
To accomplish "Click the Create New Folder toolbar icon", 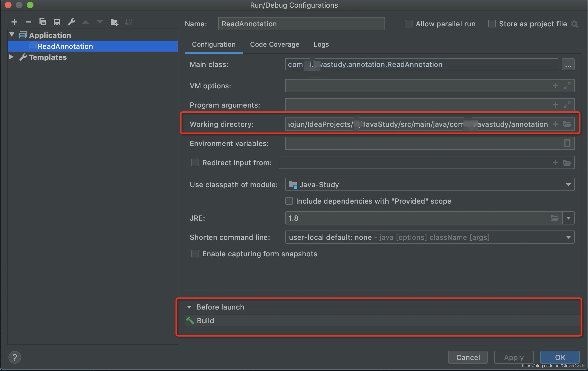I will coord(114,22).
